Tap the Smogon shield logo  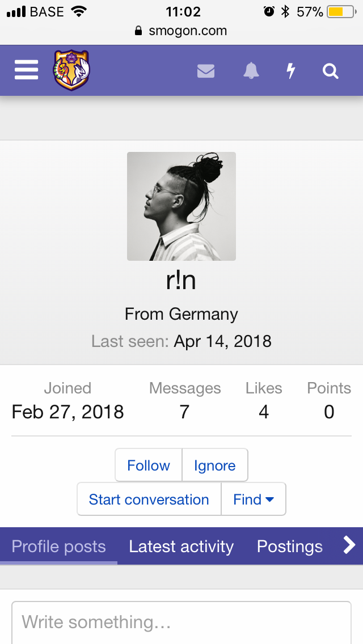tap(71, 70)
